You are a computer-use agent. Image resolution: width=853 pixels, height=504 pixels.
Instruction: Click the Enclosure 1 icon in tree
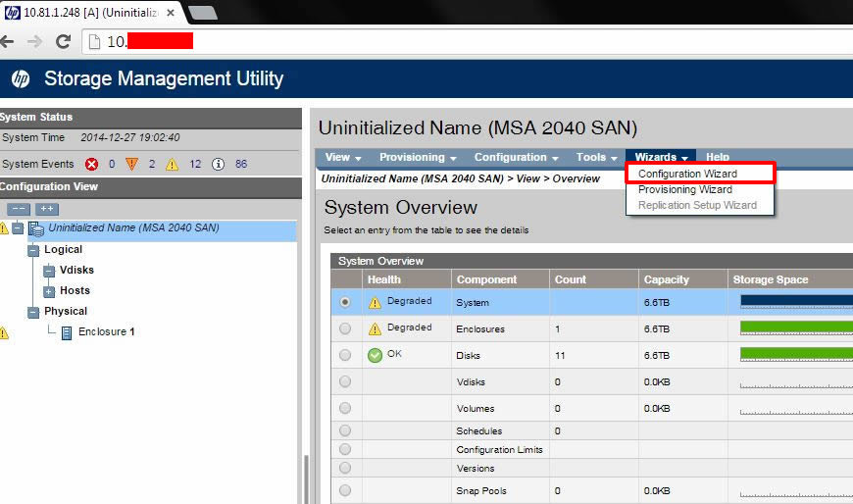coord(67,332)
